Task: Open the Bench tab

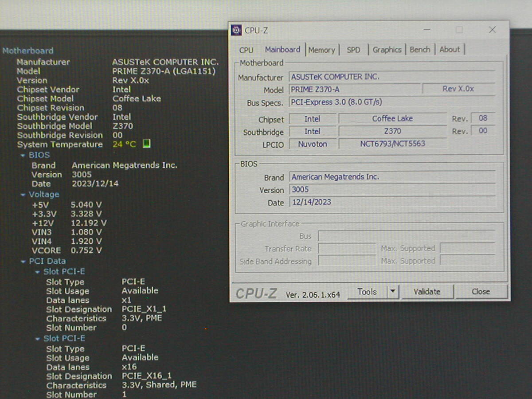Action: click(x=420, y=50)
